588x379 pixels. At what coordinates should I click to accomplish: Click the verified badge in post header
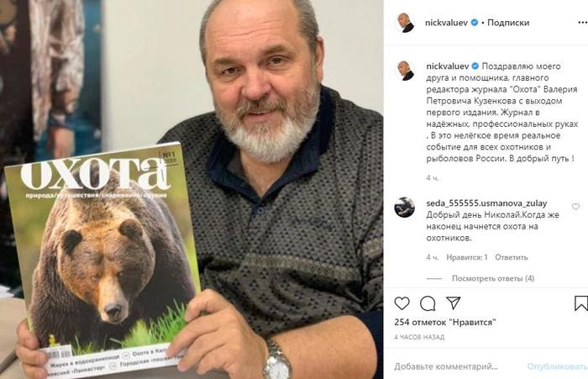pyautogui.click(x=474, y=23)
